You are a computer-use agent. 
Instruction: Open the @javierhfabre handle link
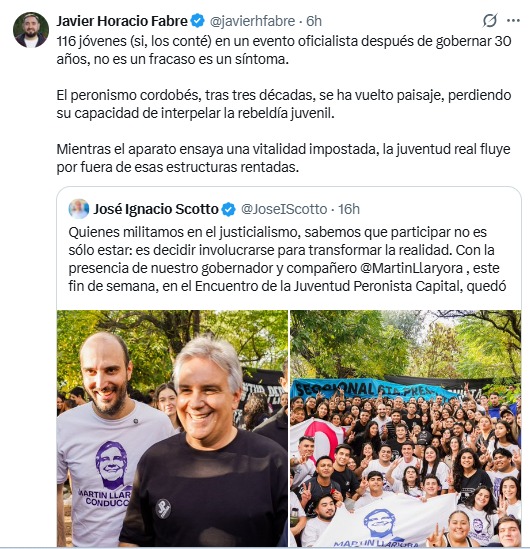tap(252, 21)
